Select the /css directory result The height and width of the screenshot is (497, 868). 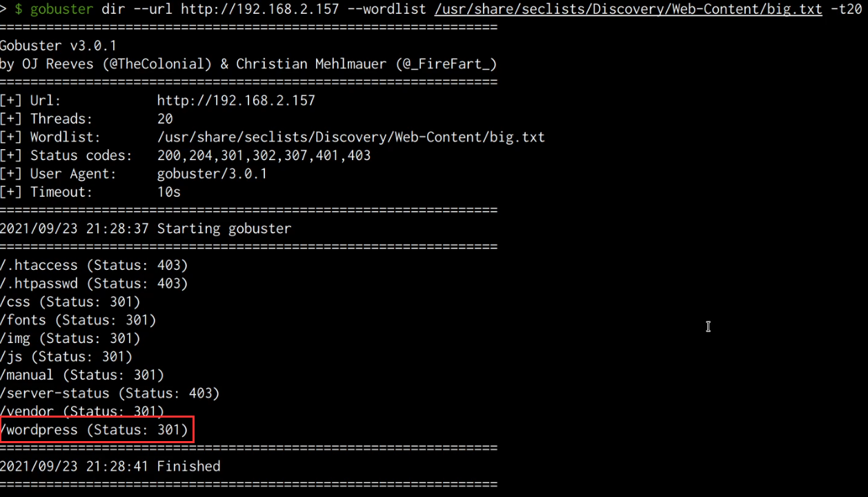pyautogui.click(x=70, y=302)
